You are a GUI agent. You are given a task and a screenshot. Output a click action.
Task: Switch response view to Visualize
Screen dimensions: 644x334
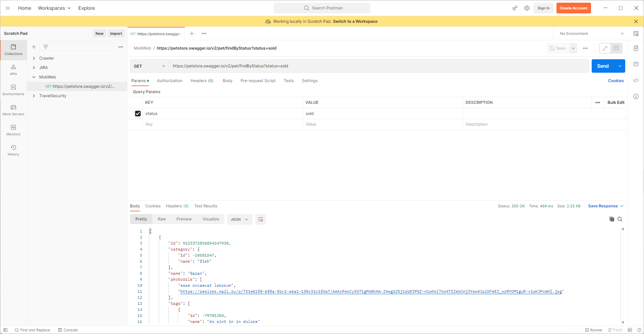[211, 219]
